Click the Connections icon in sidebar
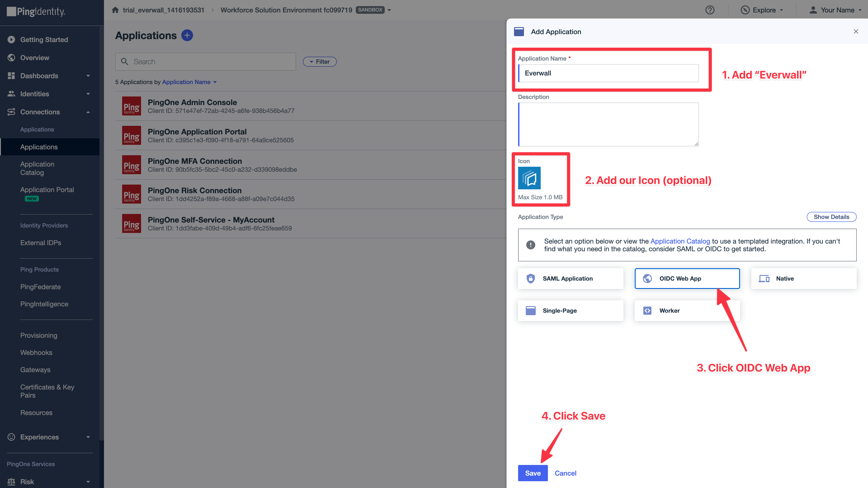 click(x=11, y=112)
